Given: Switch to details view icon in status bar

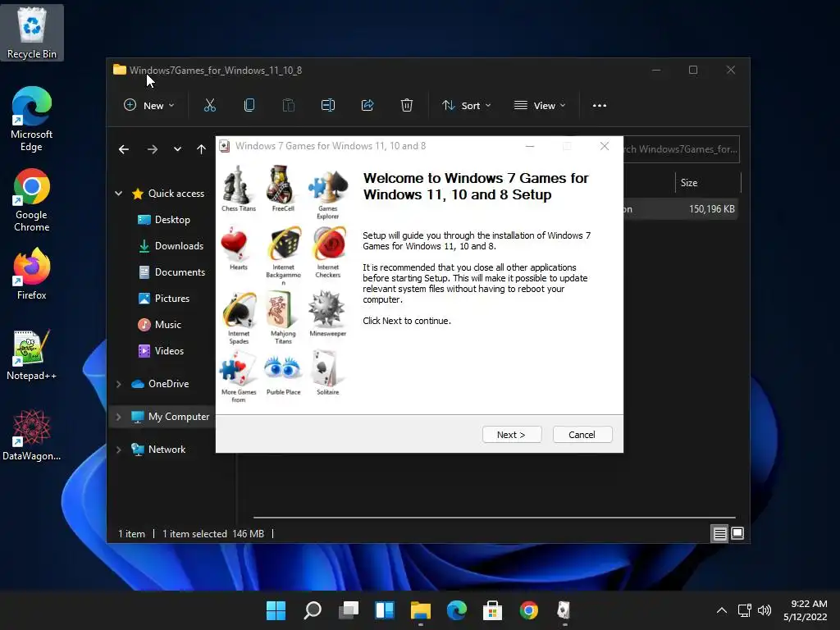Looking at the screenshot, I should [719, 533].
